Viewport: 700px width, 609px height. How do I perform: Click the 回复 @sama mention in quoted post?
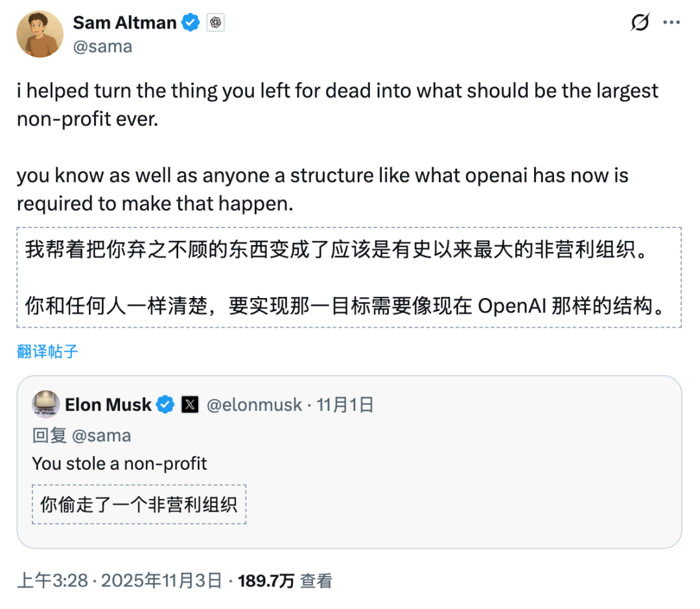pos(101,435)
